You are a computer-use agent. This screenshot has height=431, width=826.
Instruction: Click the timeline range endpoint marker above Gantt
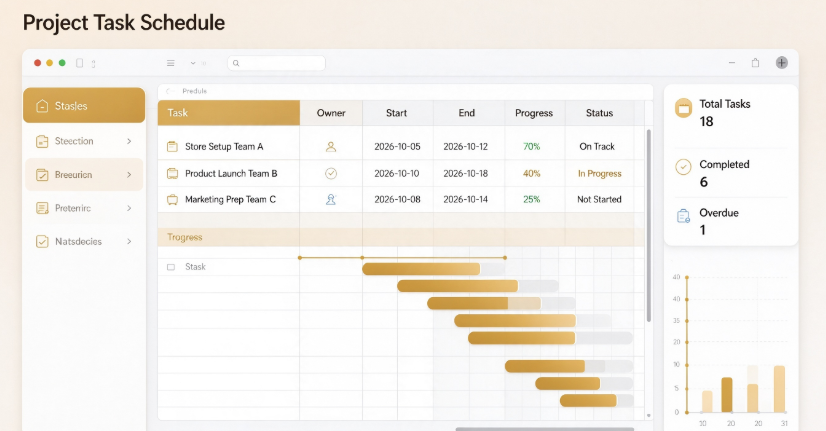(505, 258)
